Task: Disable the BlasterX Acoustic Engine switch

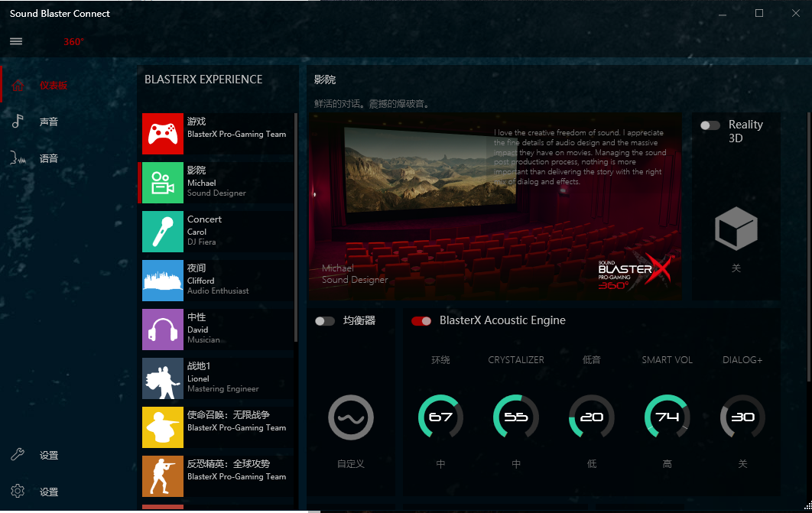Action: pyautogui.click(x=421, y=321)
